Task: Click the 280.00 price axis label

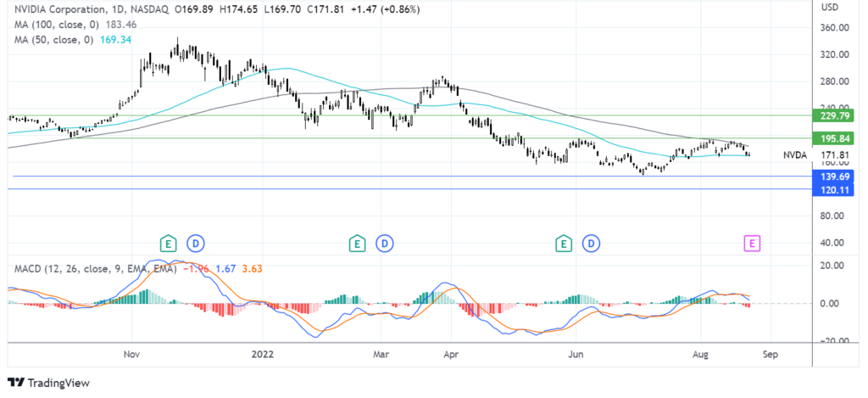Action: (836, 81)
